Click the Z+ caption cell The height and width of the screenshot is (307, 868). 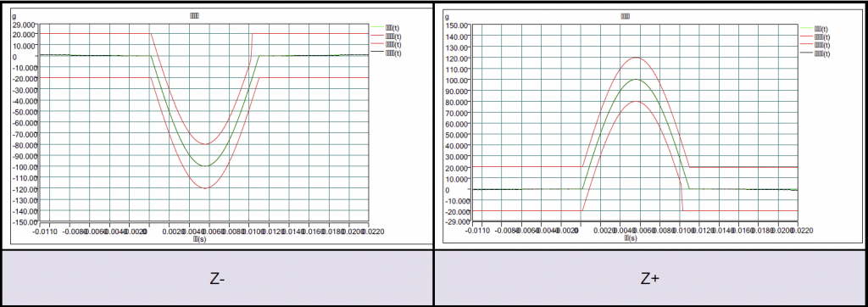(650, 279)
